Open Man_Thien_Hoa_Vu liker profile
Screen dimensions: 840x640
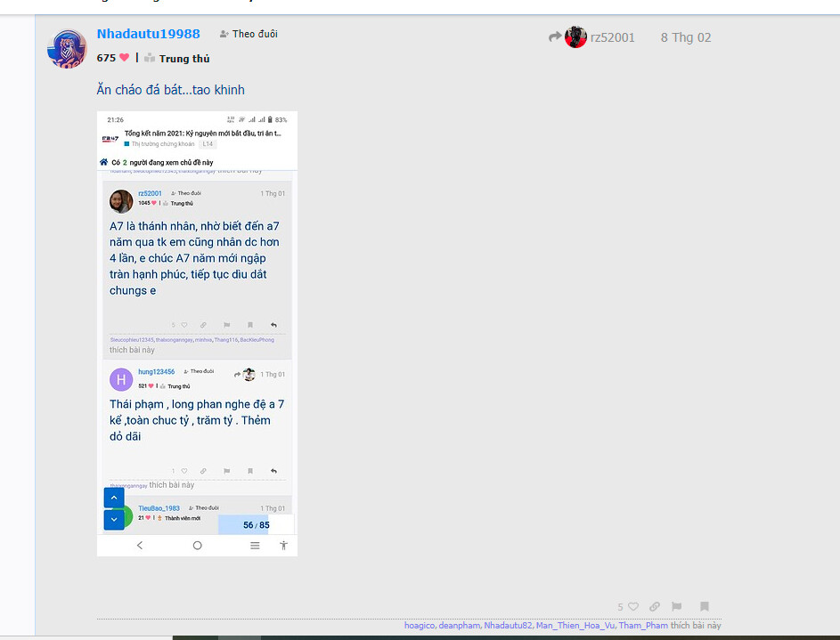coord(575,625)
